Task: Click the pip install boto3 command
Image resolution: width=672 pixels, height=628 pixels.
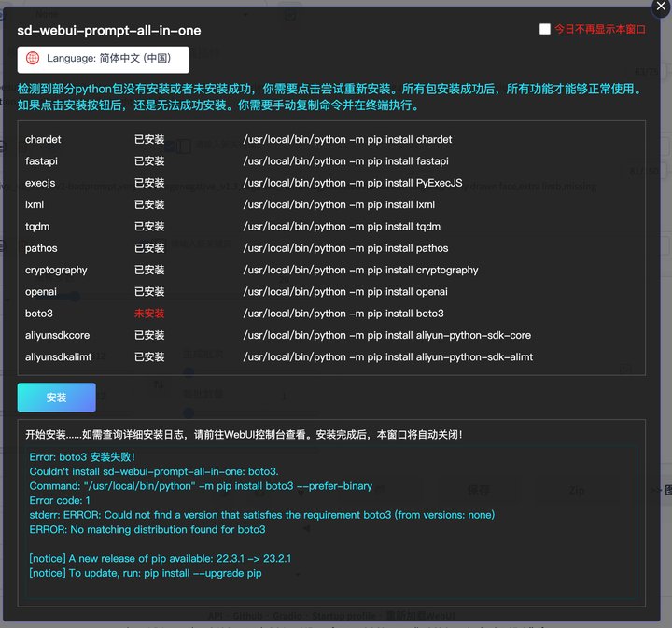Action: point(343,314)
